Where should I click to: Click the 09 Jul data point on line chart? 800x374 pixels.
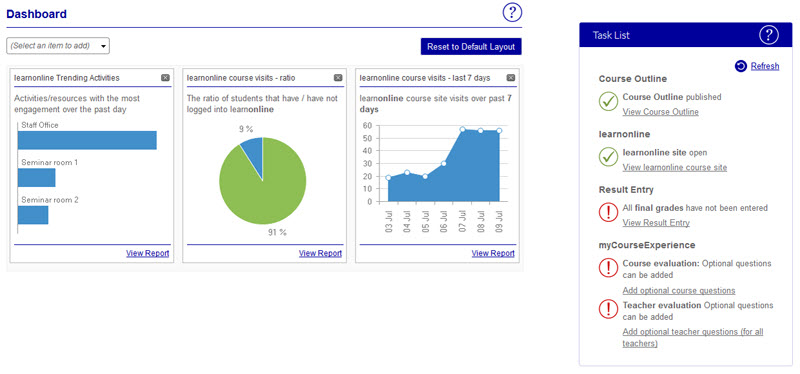pos(499,131)
